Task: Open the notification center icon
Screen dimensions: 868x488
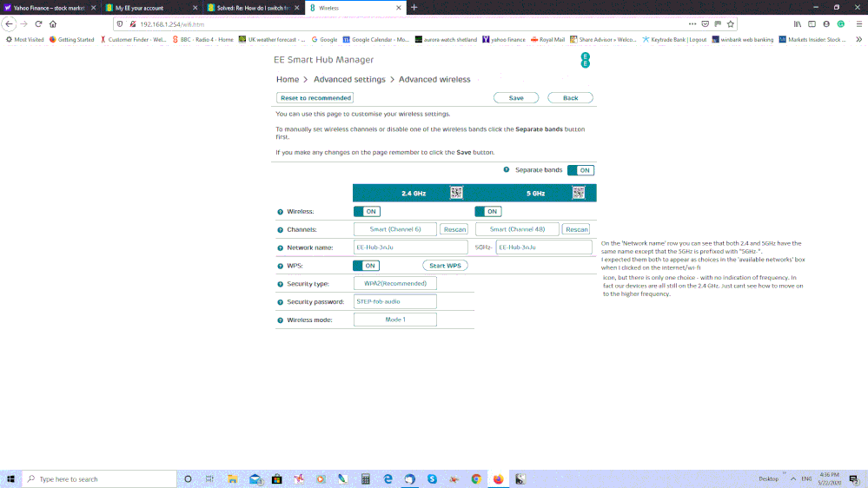Action: click(854, 479)
